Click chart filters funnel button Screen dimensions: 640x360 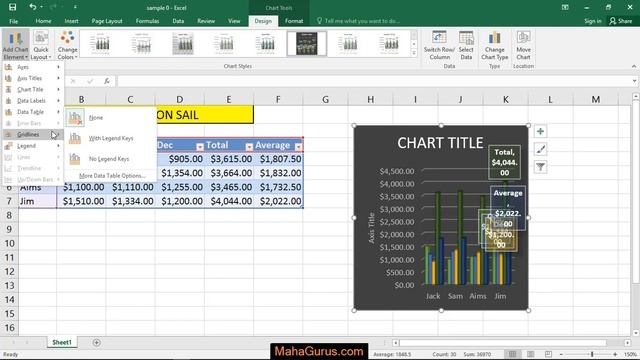click(540, 167)
